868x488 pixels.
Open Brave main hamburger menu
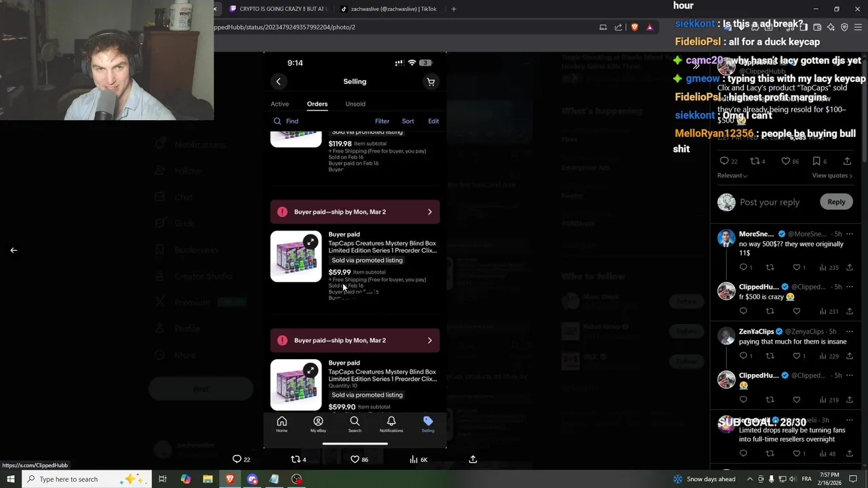[x=859, y=27]
